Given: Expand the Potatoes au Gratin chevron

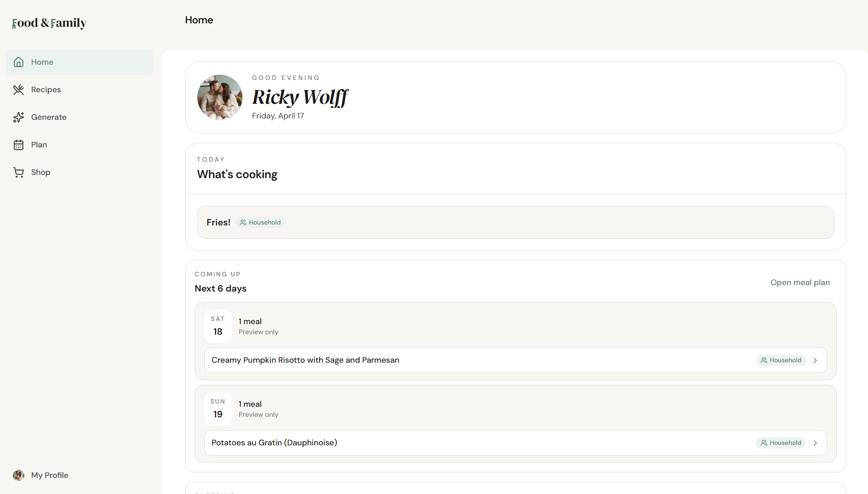Looking at the screenshot, I should coord(815,443).
